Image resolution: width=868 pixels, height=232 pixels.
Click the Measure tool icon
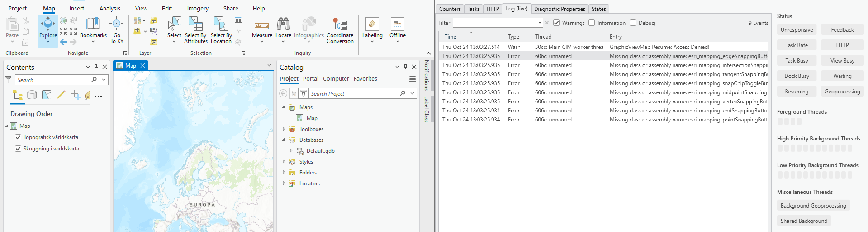262,25
